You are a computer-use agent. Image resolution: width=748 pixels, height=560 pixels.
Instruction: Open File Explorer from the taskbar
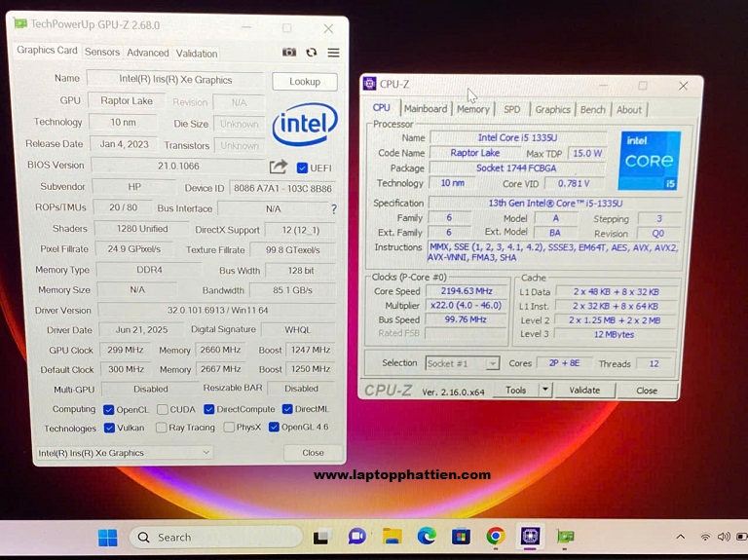point(392,537)
